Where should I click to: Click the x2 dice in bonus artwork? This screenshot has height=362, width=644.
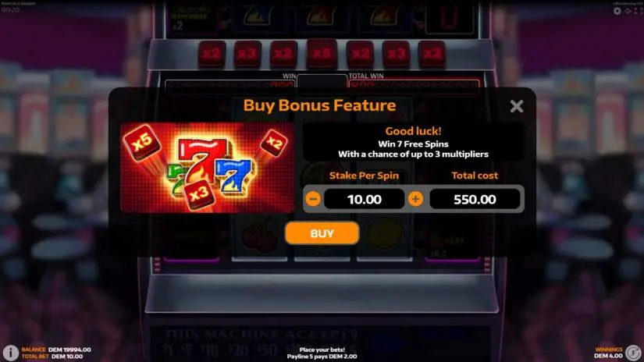click(274, 143)
